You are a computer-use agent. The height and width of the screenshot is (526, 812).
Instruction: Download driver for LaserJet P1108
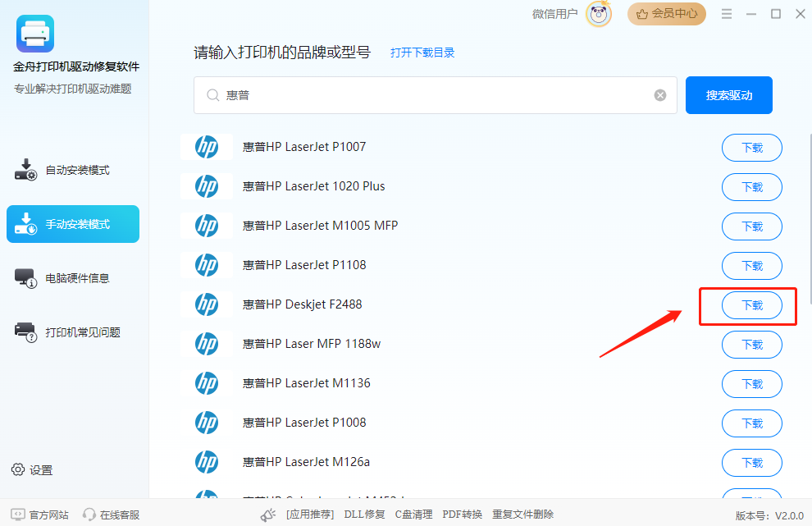751,266
